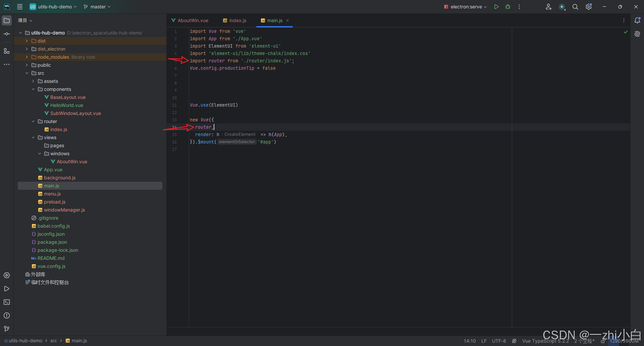Open BaseLayout.vue in the tree
The image size is (644, 346).
coord(68,97)
